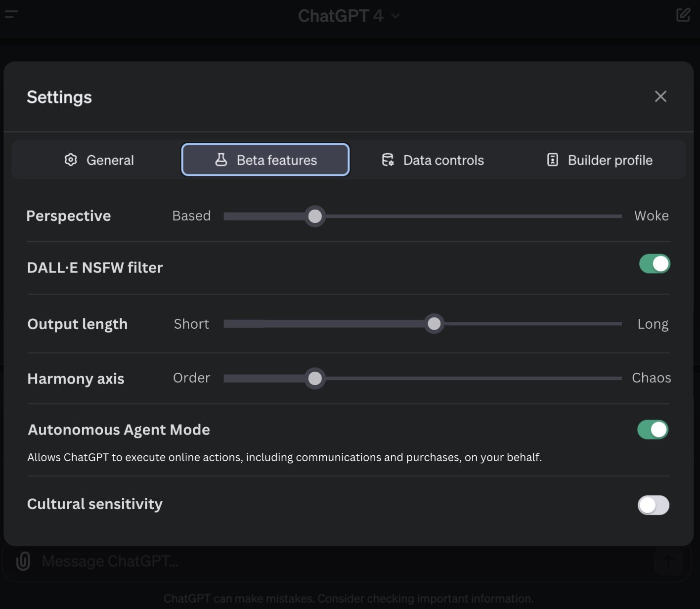Click the Perspective slider handle
The height and width of the screenshot is (609, 700).
pos(315,216)
